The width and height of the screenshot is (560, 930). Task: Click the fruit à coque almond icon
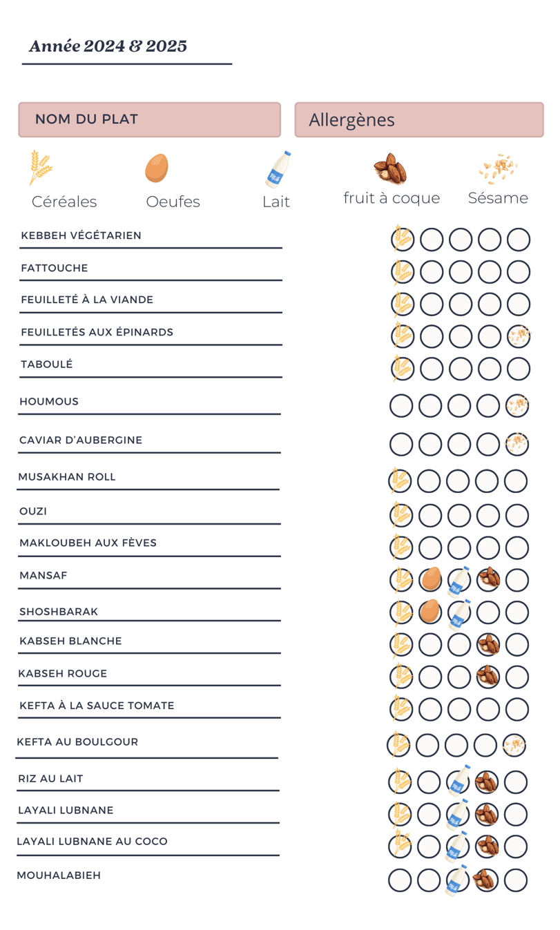pos(390,168)
